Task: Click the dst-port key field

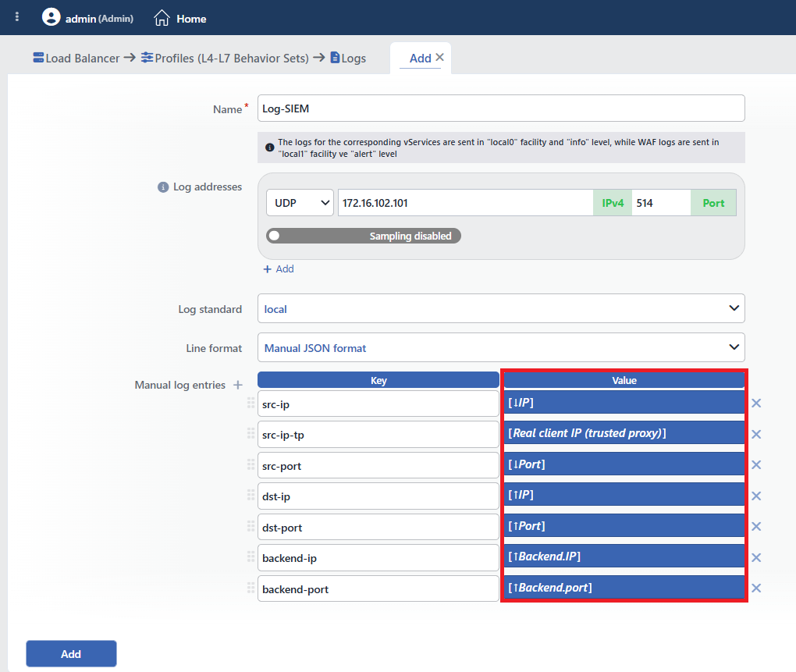Action: (378, 528)
